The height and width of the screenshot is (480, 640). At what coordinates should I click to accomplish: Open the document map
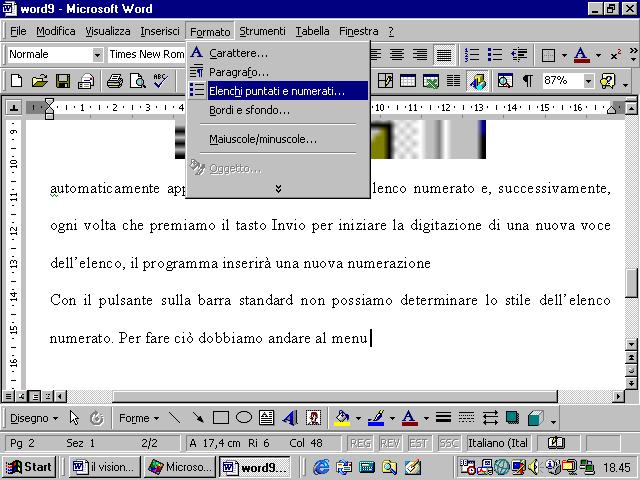click(505, 81)
